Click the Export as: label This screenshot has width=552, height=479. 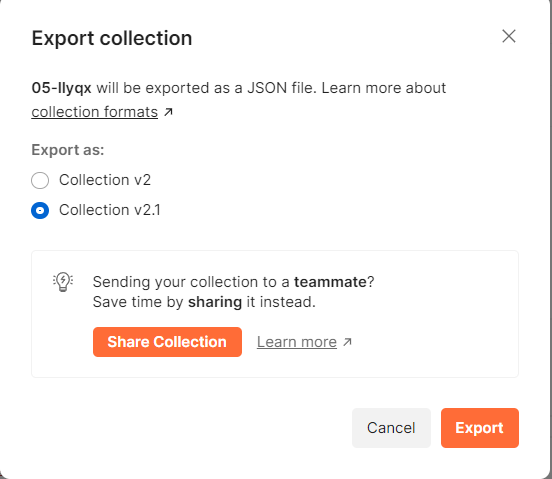(x=68, y=150)
